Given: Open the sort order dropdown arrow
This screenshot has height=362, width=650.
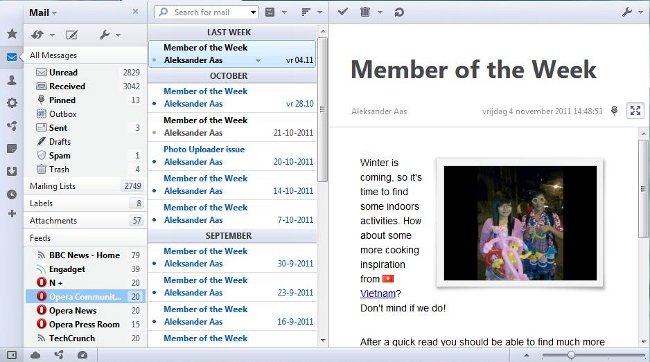Looking at the screenshot, I should (x=320, y=12).
